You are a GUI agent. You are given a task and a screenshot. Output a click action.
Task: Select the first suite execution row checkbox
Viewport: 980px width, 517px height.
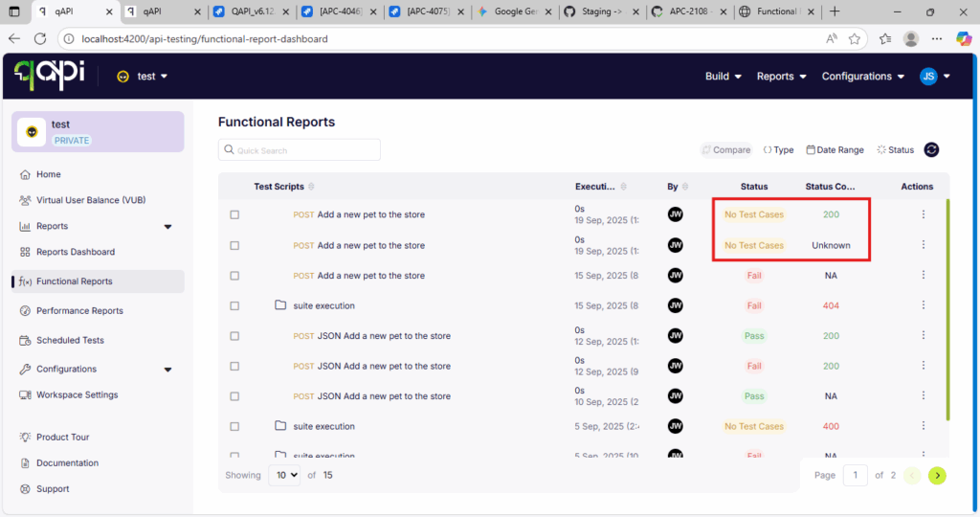coord(234,306)
